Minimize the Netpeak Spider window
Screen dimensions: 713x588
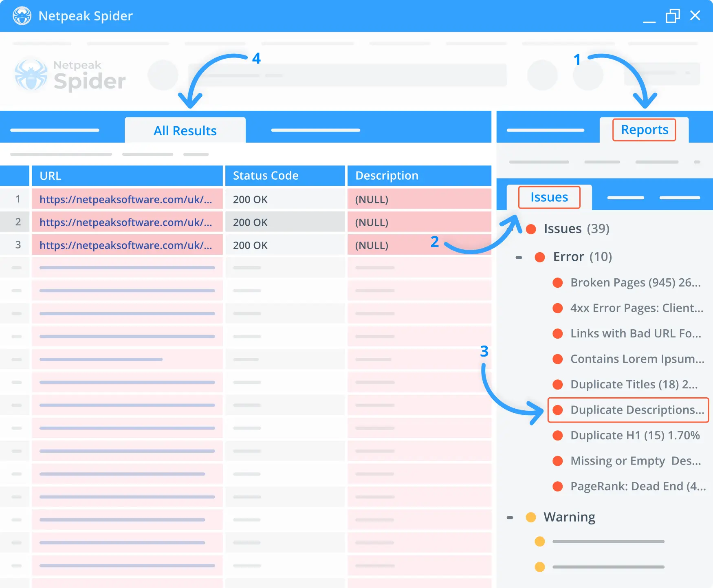point(649,21)
